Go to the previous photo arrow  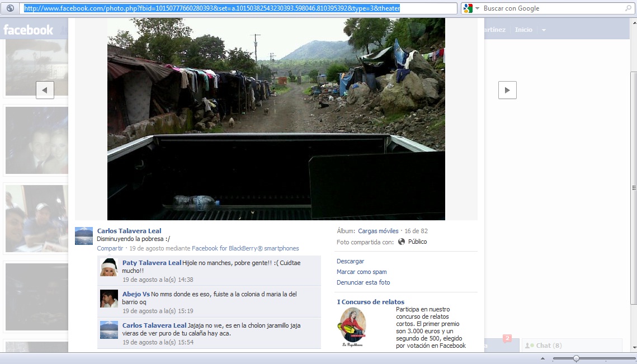tap(45, 90)
